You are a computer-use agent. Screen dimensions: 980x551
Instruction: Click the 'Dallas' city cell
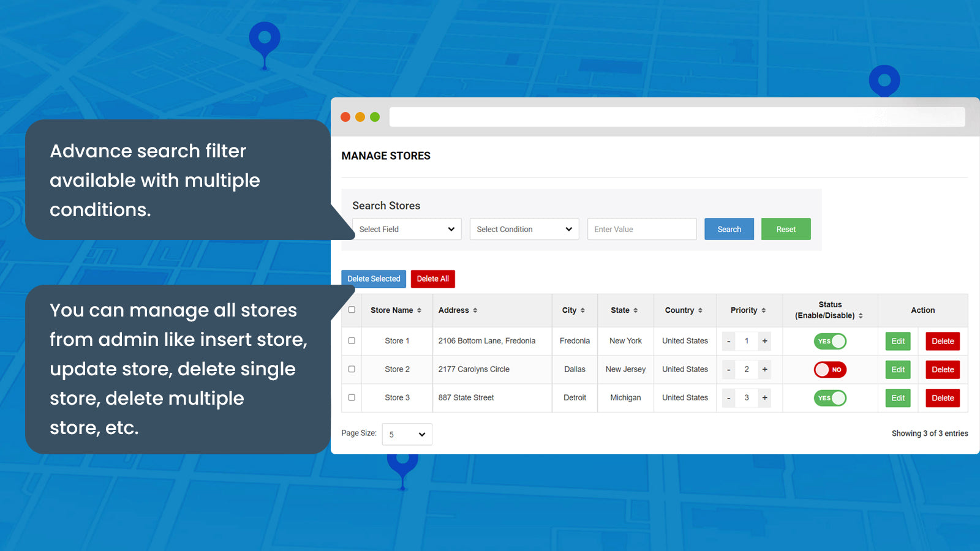[x=575, y=369]
